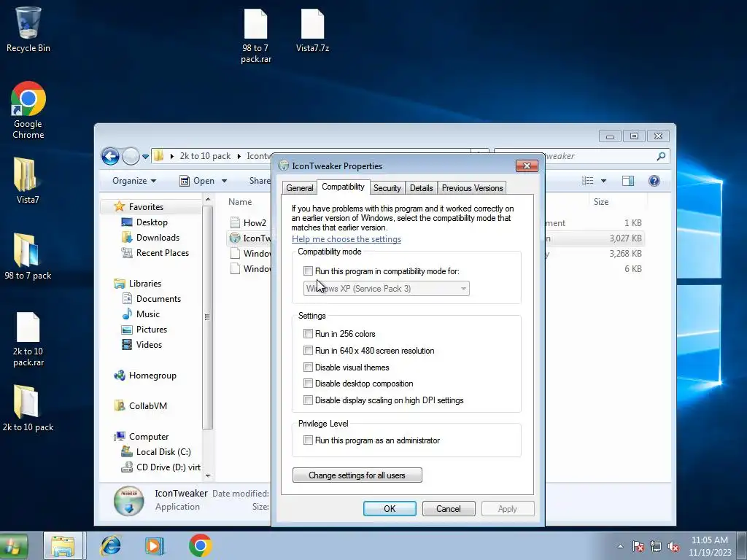Switch to the Security tab
747x560 pixels.
point(387,188)
